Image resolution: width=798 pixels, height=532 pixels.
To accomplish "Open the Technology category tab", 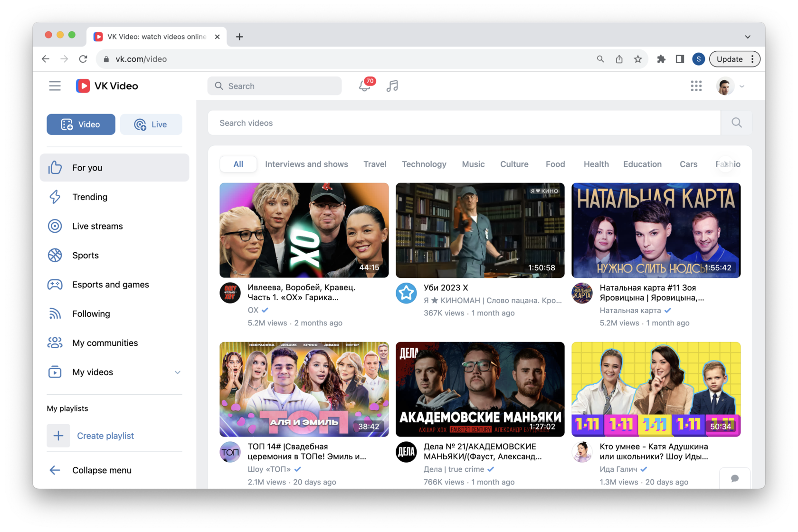I will pos(424,164).
